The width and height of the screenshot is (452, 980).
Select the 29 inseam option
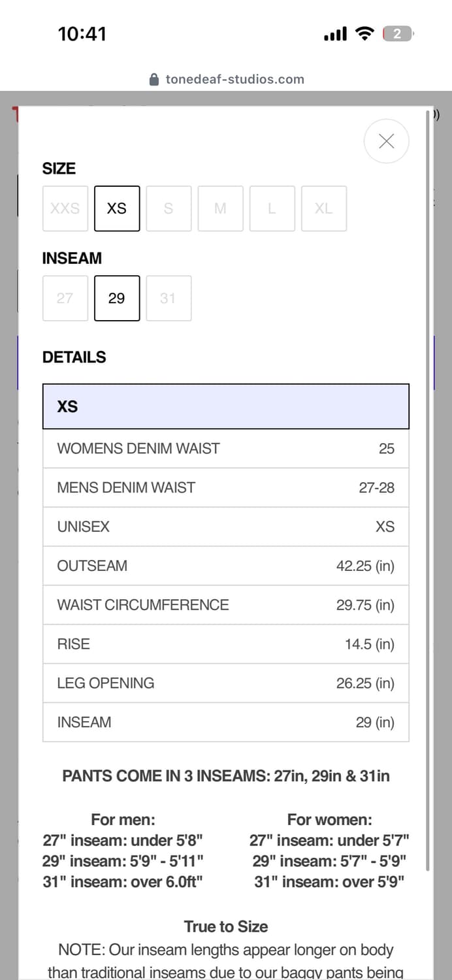[117, 298]
